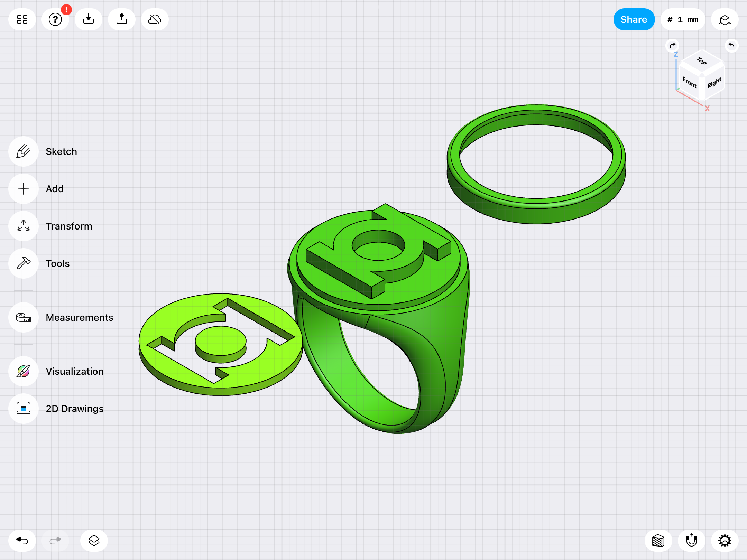Screen dimensions: 747x560
Task: Open the help question mark icon
Action: point(55,19)
